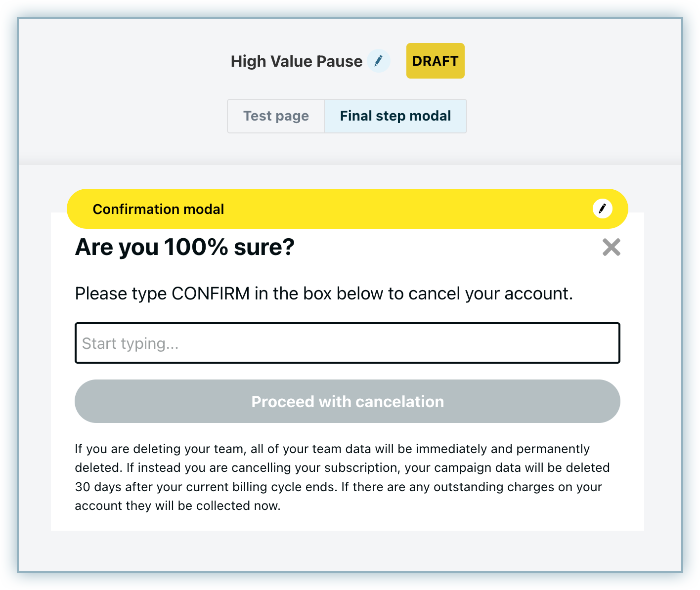700x590 pixels.
Task: Click the Please type CONFIRM instruction sentence
Action: point(323,294)
